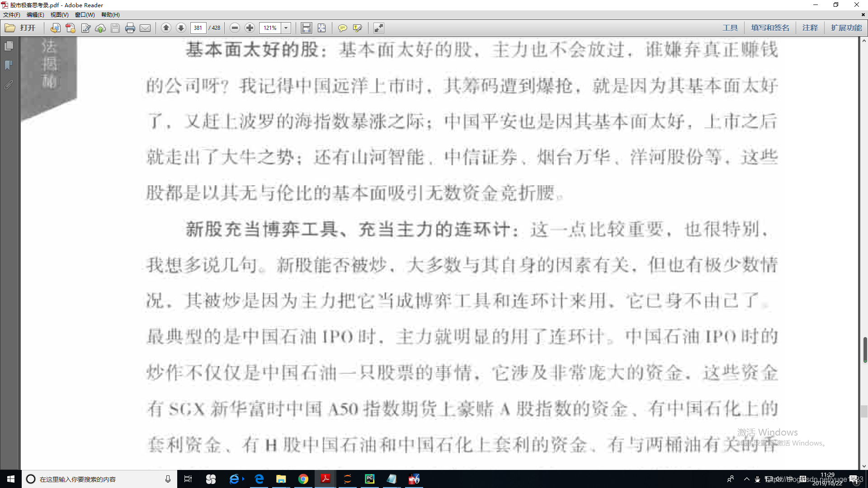Open the 视图(V) menu
868x488 pixels.
pyautogui.click(x=59, y=15)
